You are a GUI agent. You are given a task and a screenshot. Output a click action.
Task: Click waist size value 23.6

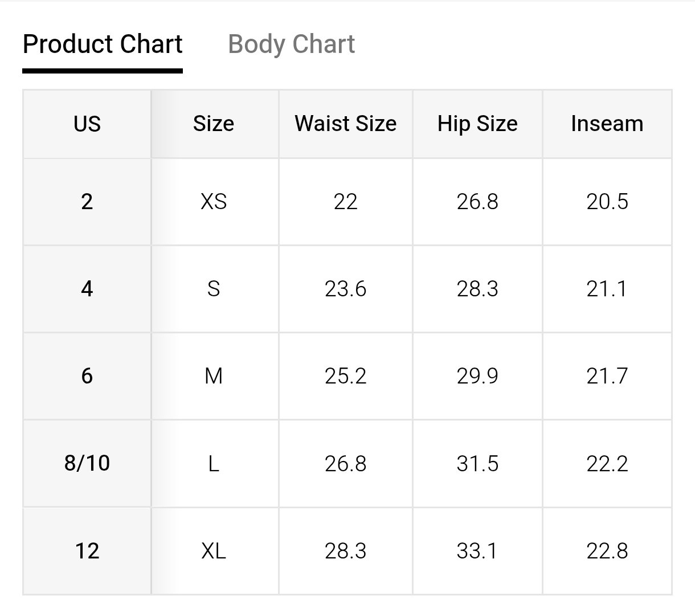click(345, 289)
